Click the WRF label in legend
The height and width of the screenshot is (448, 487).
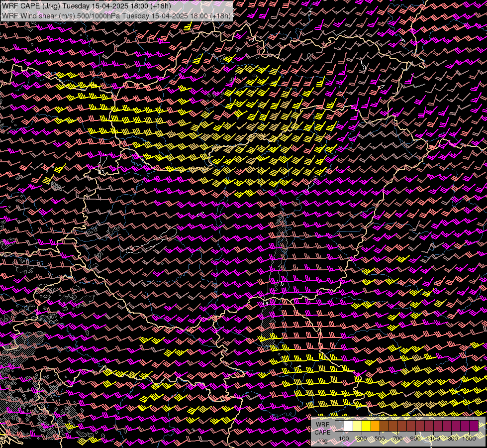click(323, 425)
